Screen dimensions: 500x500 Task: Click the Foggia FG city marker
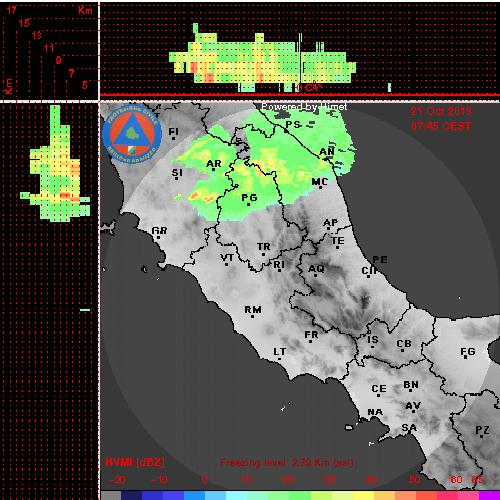coord(466,358)
